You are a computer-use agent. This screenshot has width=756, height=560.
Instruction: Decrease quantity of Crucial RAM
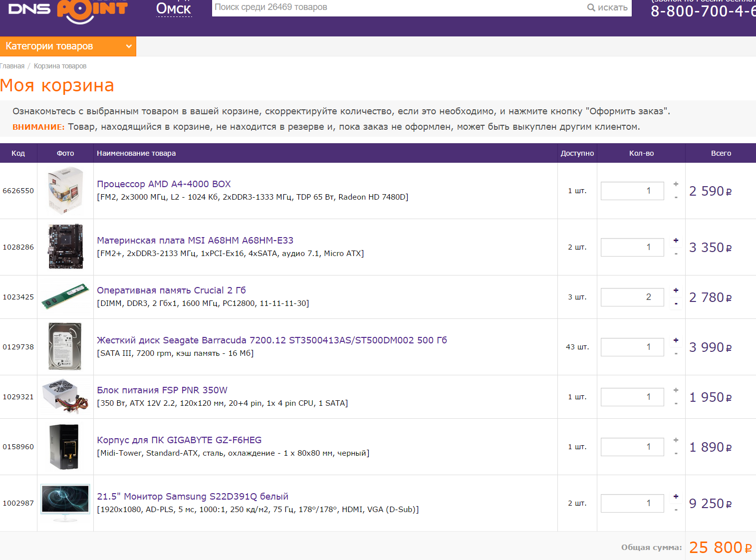(676, 304)
